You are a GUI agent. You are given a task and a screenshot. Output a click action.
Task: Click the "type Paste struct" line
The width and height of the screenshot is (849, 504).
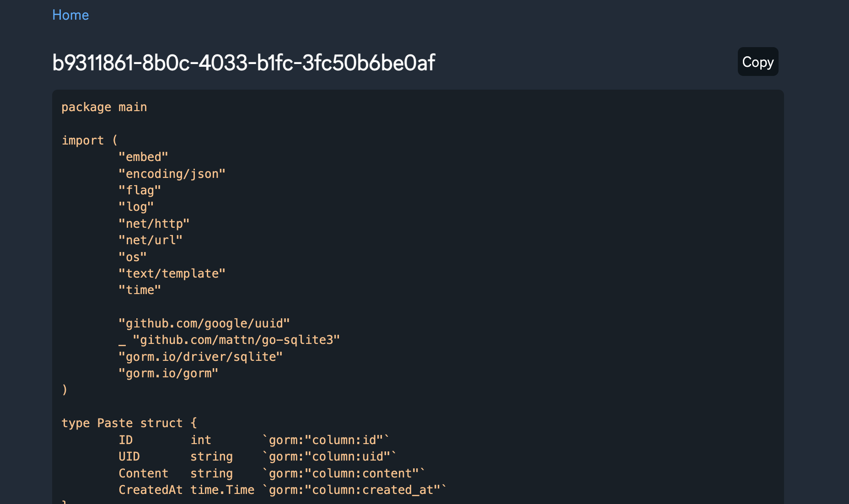(129, 423)
